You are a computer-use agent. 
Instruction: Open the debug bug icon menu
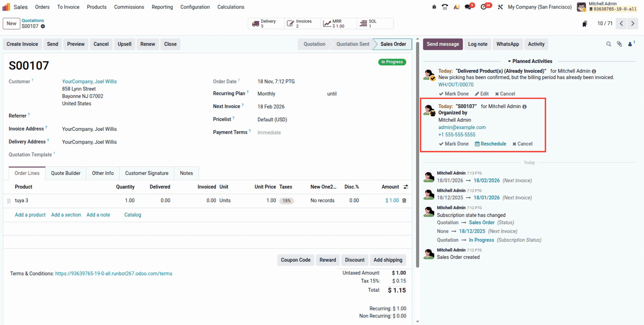point(434,7)
